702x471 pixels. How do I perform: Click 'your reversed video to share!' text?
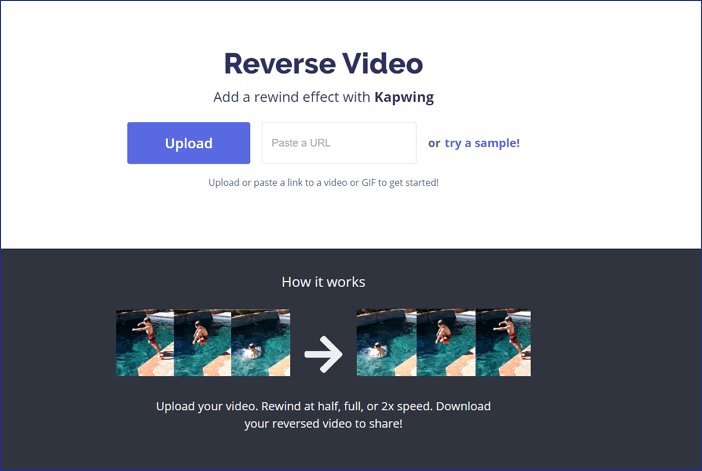[323, 424]
